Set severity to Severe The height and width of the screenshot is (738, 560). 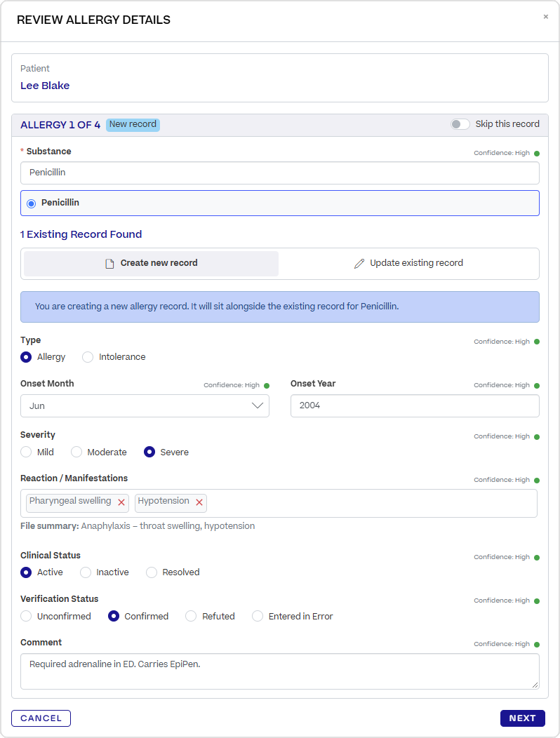149,452
